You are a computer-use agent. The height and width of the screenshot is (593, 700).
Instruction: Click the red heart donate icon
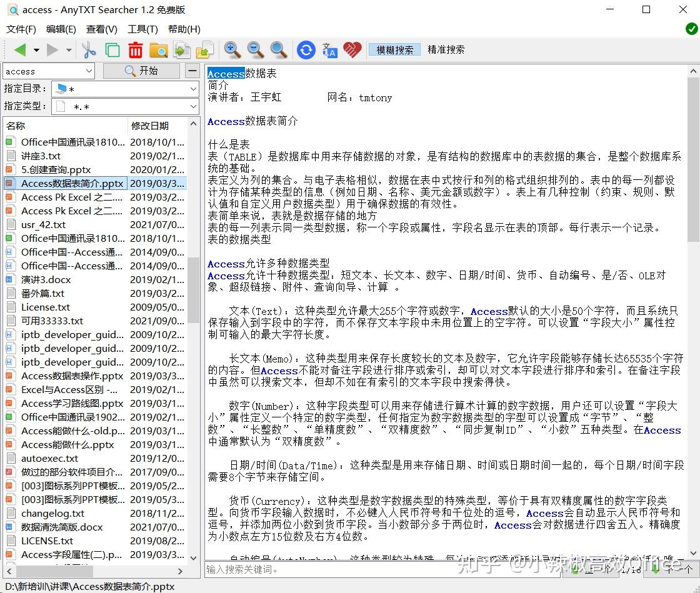pos(352,50)
